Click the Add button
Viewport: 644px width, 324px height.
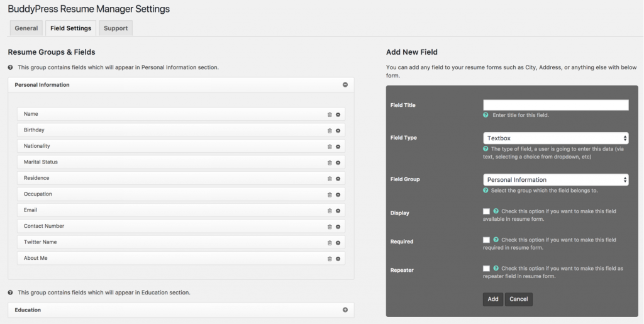493,299
